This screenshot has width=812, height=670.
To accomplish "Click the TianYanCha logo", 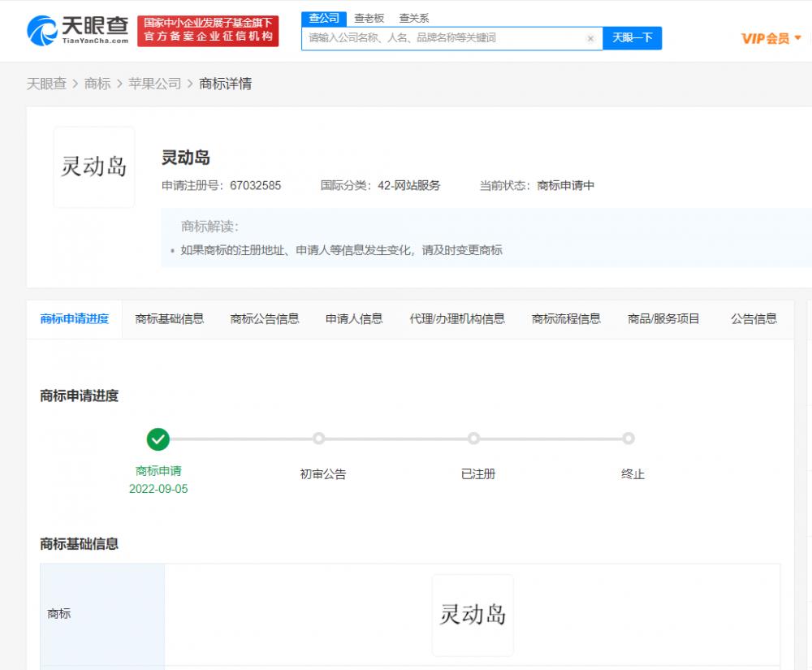I will point(77,31).
